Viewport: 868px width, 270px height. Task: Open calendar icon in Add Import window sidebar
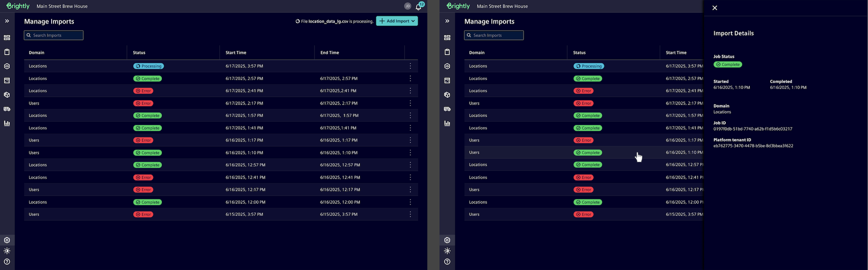[x=7, y=81]
